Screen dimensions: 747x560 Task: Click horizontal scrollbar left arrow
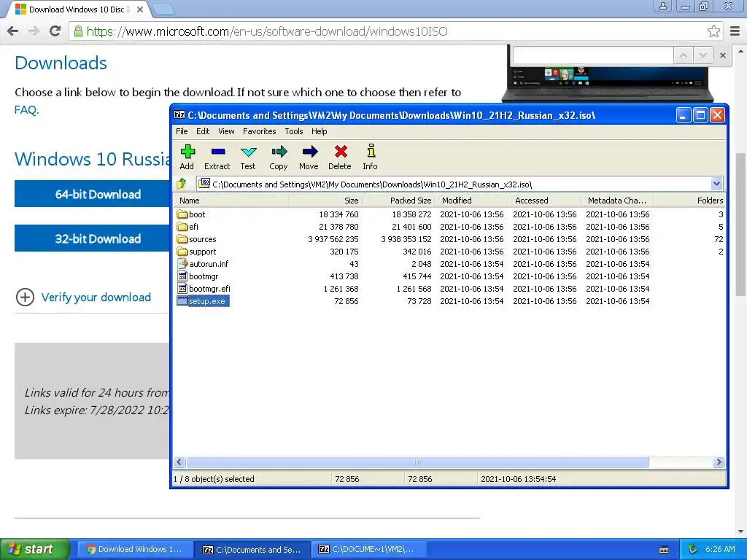click(179, 462)
